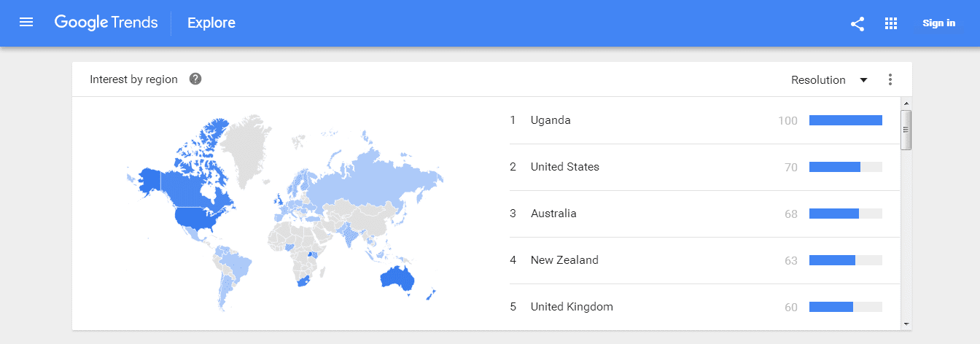Click the Google Trends logo
This screenshot has height=344, width=980.
[106, 23]
